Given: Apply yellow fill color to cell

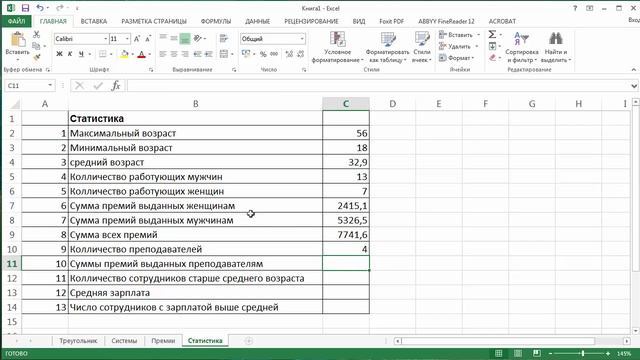Looking at the screenshot, I should pos(124,54).
